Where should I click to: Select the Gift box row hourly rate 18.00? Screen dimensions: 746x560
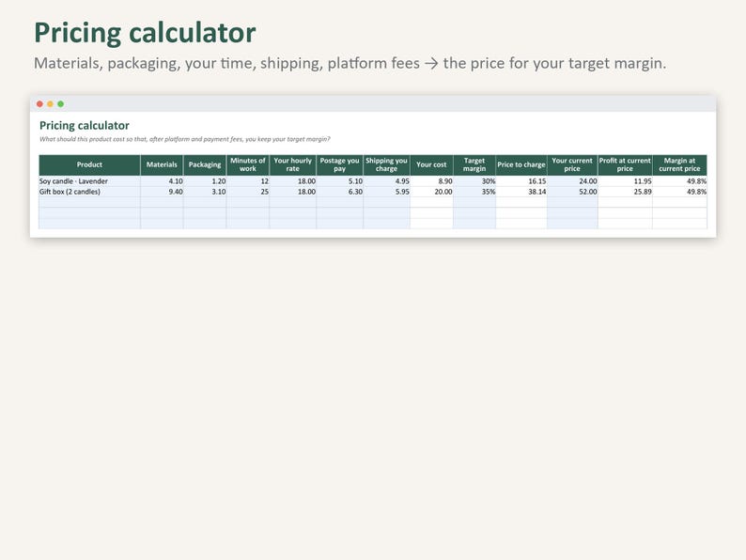pos(292,192)
